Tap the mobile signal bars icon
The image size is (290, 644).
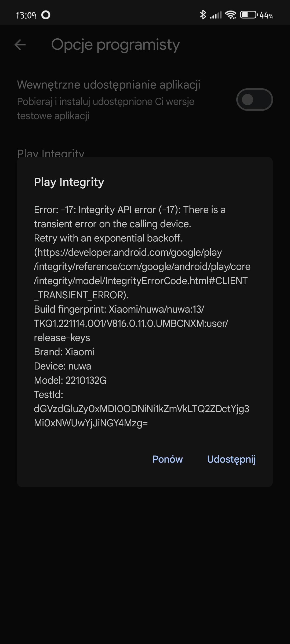216,15
